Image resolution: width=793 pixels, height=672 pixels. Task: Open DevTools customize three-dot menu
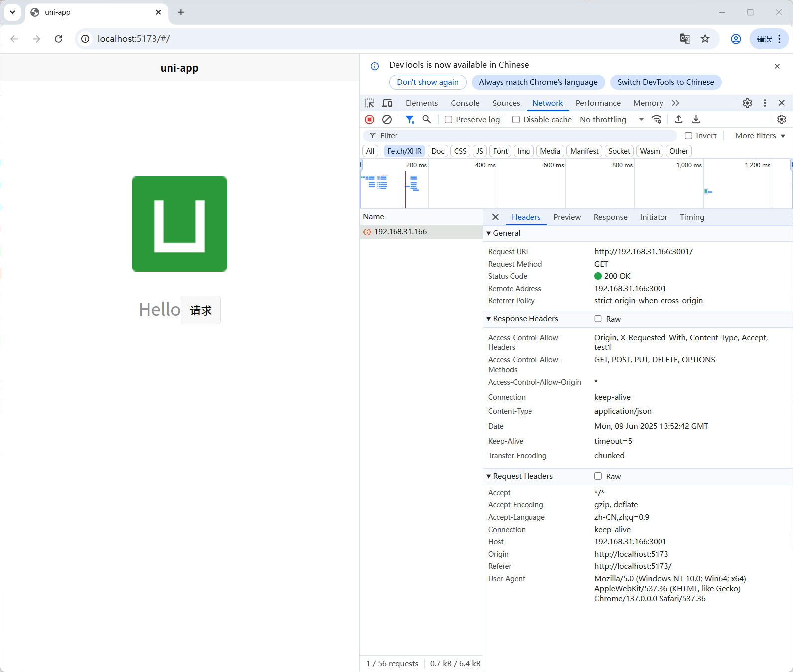pos(765,103)
